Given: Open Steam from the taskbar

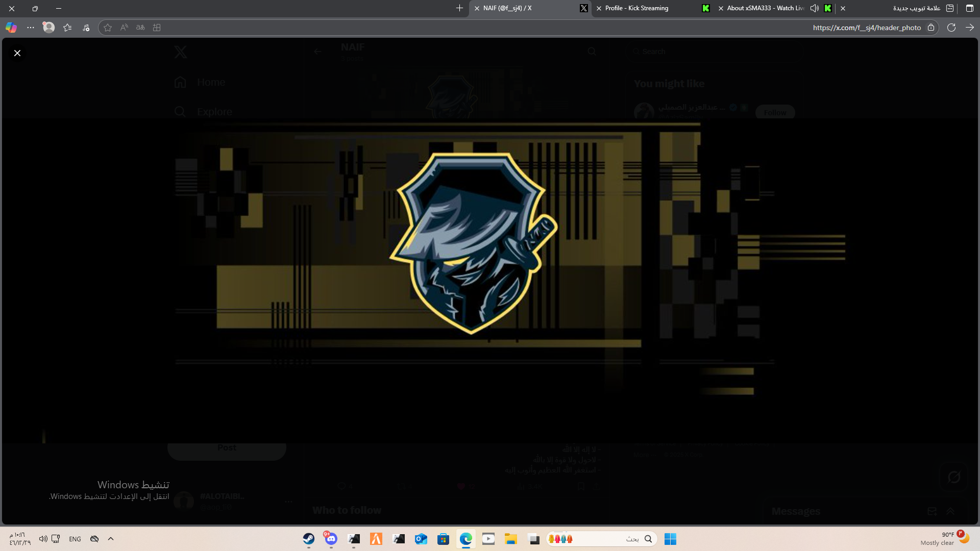Looking at the screenshot, I should click(309, 539).
